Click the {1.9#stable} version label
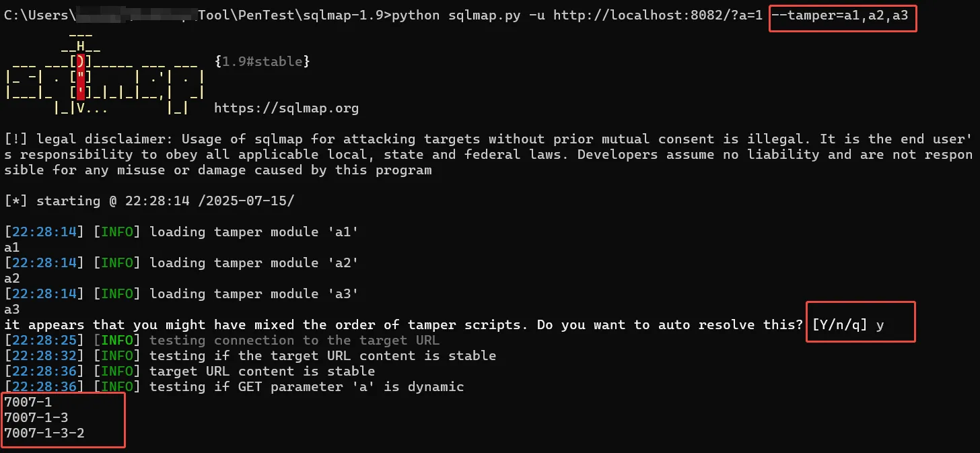 click(262, 61)
